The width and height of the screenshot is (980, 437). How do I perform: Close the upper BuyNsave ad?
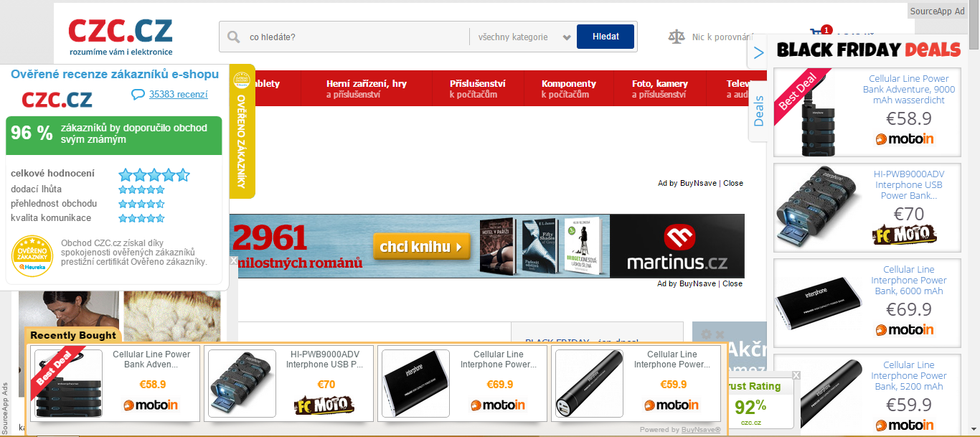(x=733, y=183)
